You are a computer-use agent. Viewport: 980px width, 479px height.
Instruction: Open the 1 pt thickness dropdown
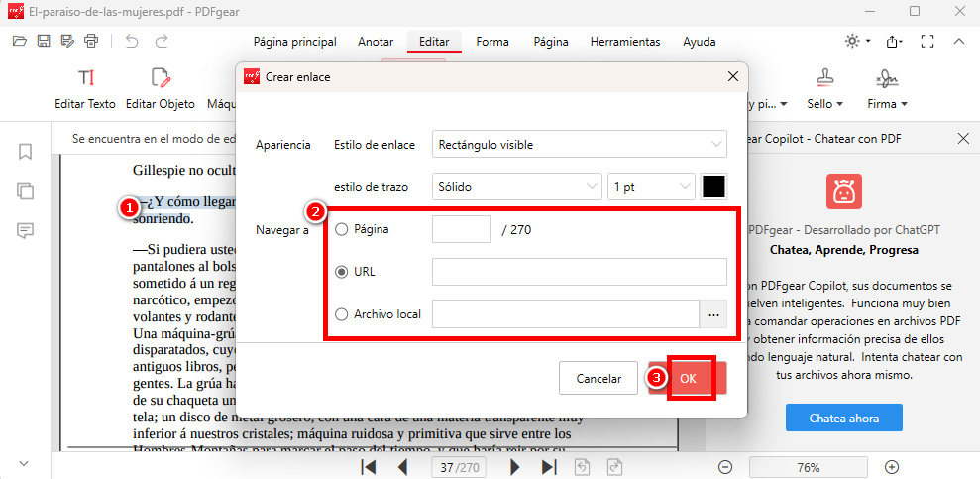click(x=651, y=186)
